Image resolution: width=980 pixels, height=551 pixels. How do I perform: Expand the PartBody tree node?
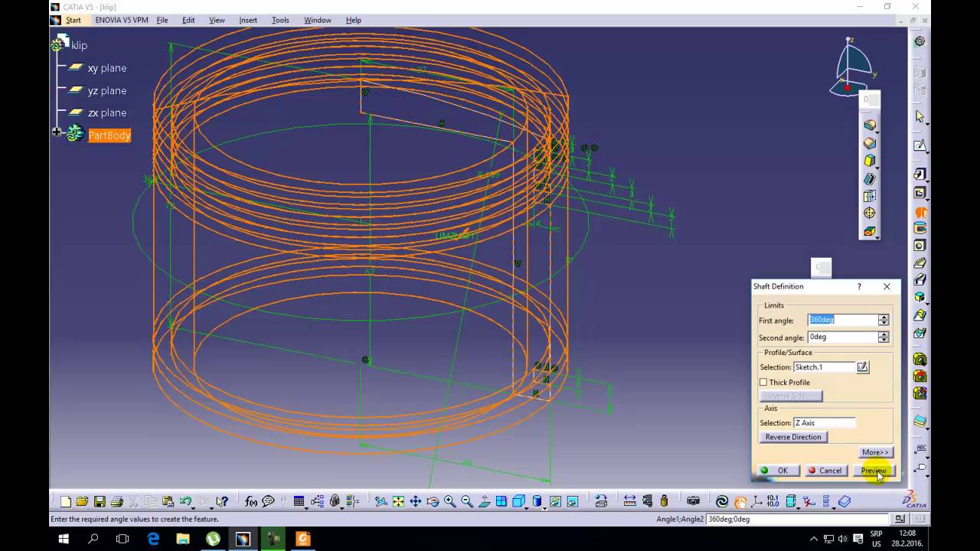pos(57,132)
